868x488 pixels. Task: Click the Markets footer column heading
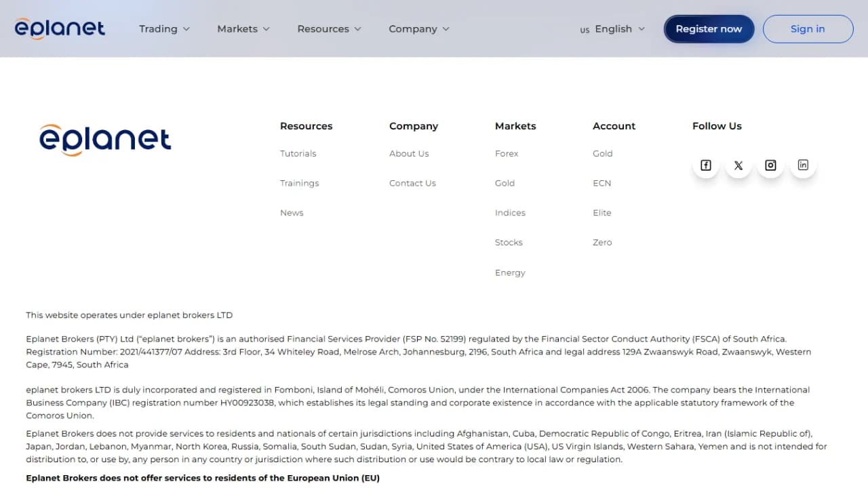pos(515,126)
